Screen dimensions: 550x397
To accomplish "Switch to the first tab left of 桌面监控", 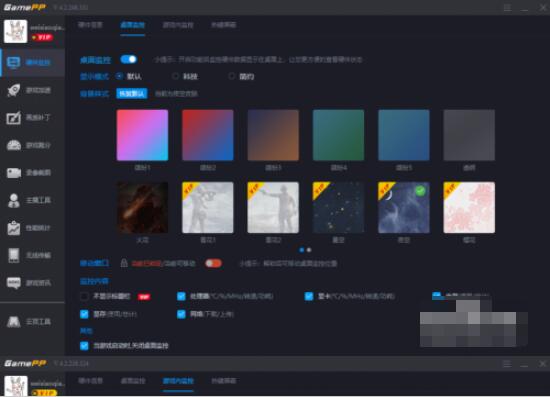I will (90, 25).
